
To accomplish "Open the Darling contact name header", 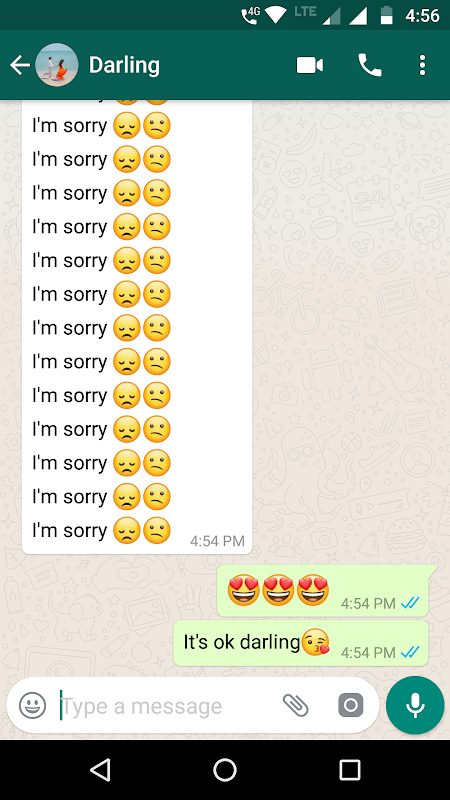I will click(x=124, y=65).
